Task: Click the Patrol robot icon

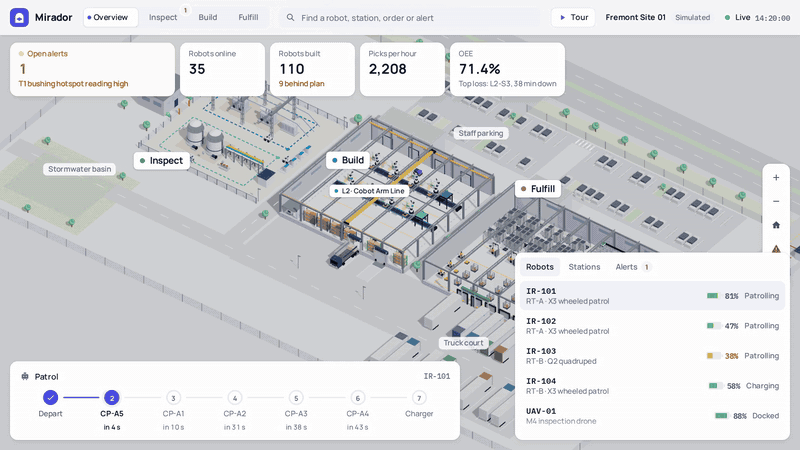Action: 25,377
